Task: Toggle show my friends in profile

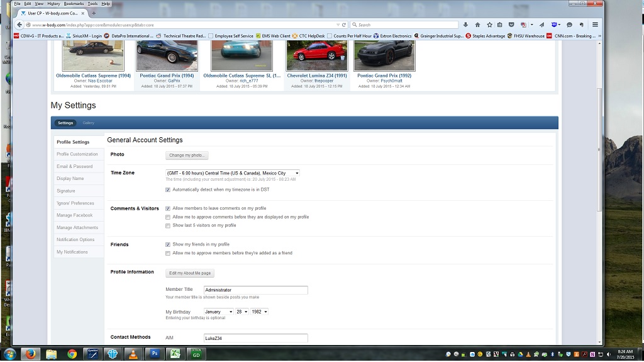Action: tap(167, 245)
